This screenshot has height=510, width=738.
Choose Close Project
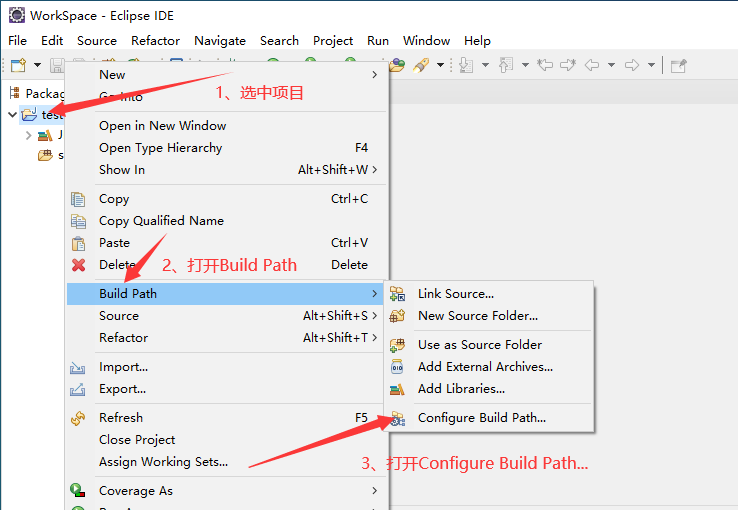click(x=227, y=439)
